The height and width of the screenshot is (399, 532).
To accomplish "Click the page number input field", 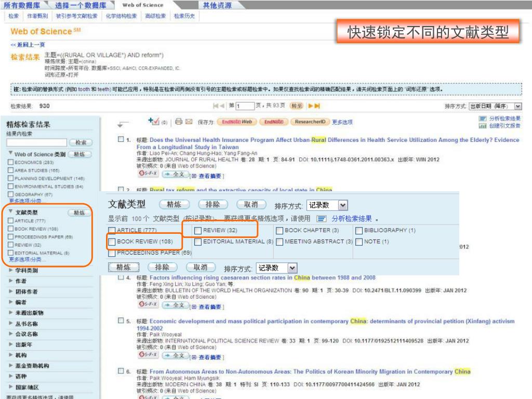I will coord(245,106).
